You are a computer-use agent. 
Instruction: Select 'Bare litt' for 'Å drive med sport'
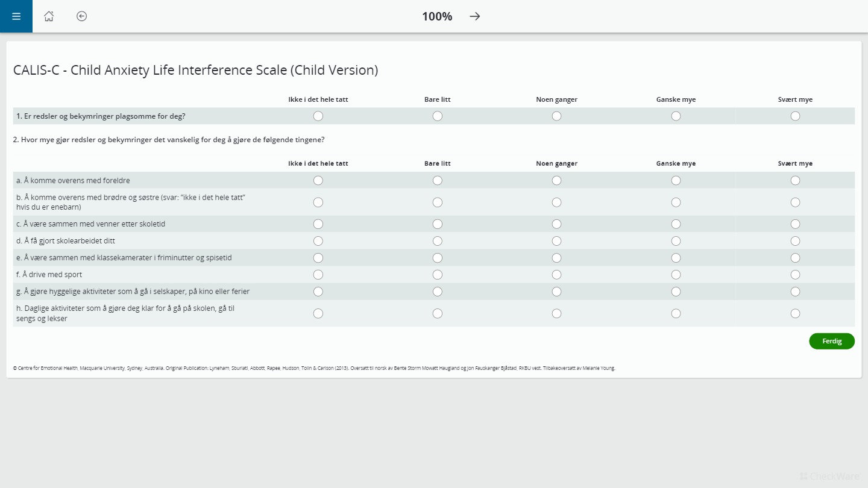tap(437, 274)
